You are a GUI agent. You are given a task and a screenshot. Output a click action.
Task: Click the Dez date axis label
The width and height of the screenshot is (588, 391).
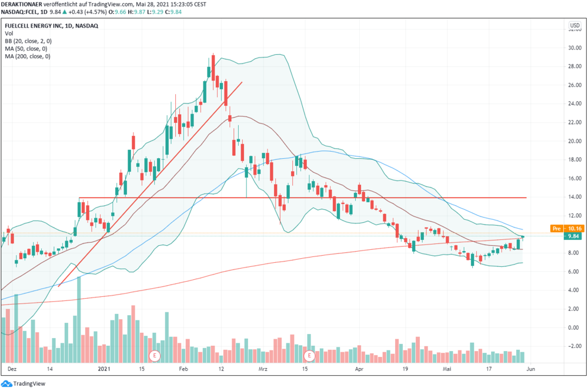point(12,369)
